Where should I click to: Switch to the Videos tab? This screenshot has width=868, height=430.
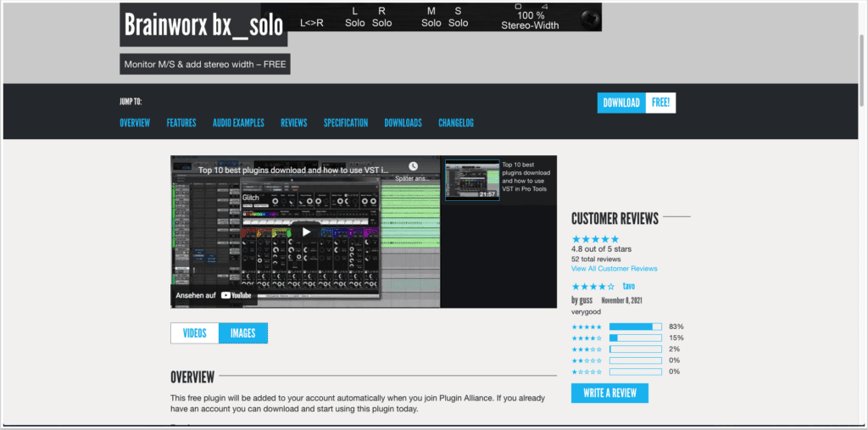(194, 333)
